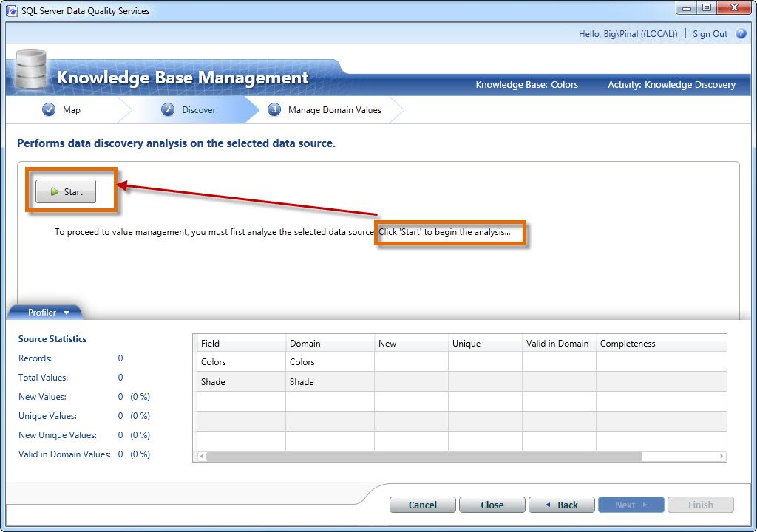
Task: Click the Map step checkmark icon
Action: 49,109
